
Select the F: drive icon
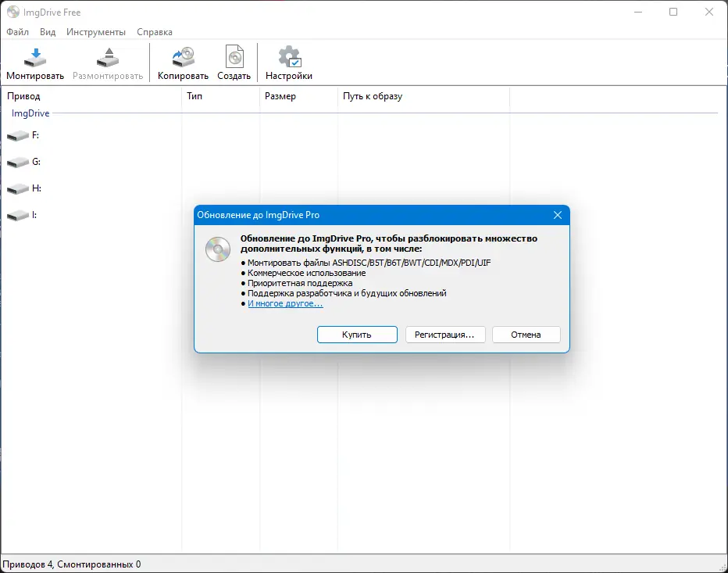tap(18, 136)
